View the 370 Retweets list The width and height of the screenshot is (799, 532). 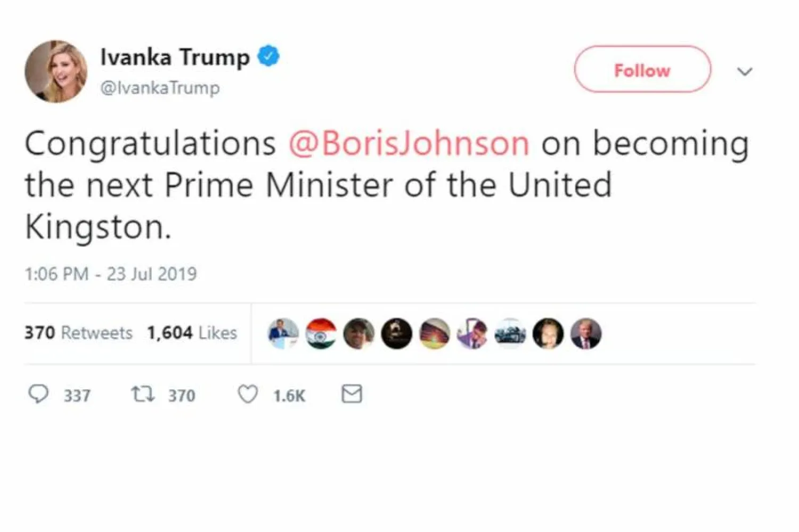tap(78, 333)
